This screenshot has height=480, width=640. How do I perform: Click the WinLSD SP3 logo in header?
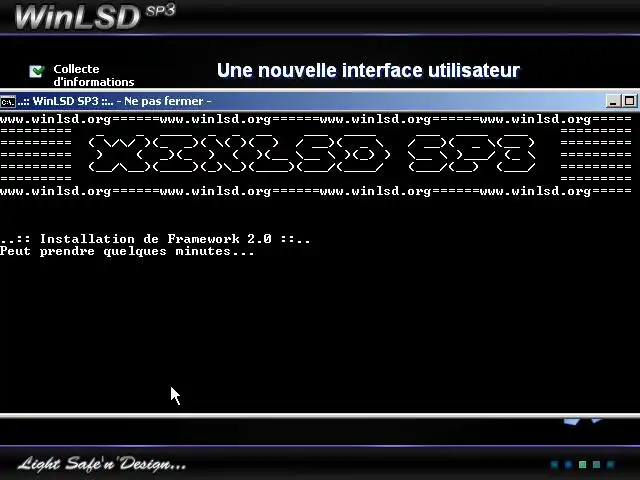click(95, 16)
